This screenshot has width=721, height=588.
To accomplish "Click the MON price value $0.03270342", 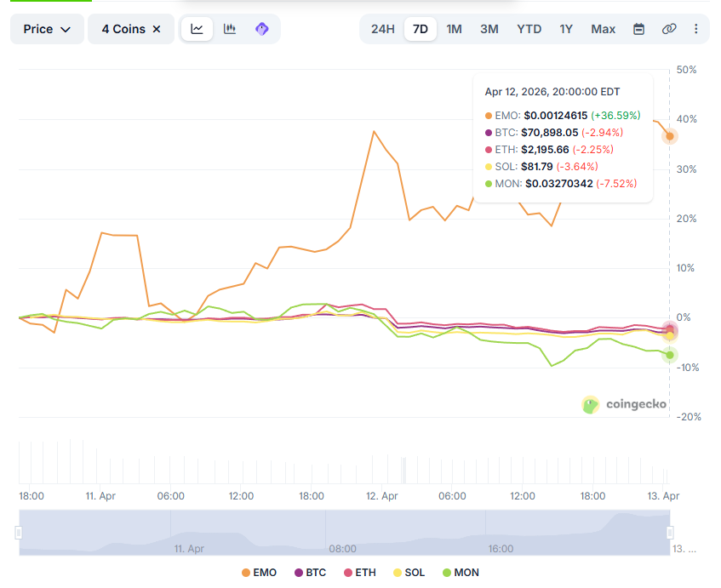I will pyautogui.click(x=559, y=184).
